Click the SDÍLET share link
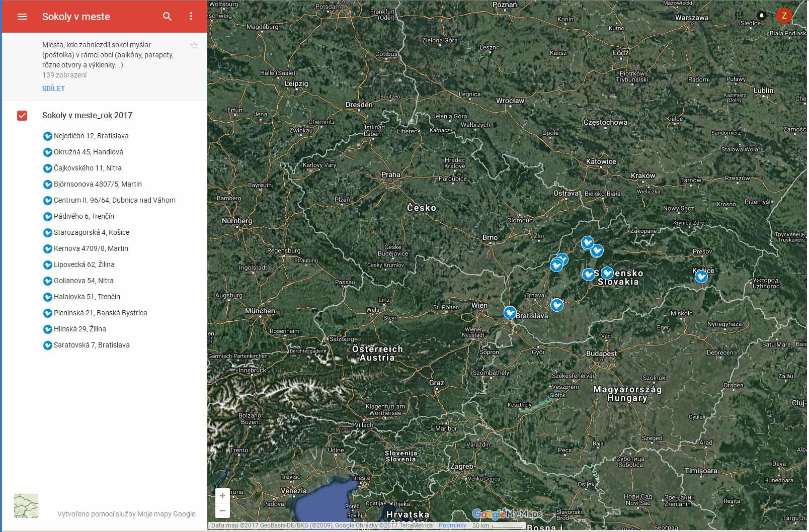 [x=53, y=88]
